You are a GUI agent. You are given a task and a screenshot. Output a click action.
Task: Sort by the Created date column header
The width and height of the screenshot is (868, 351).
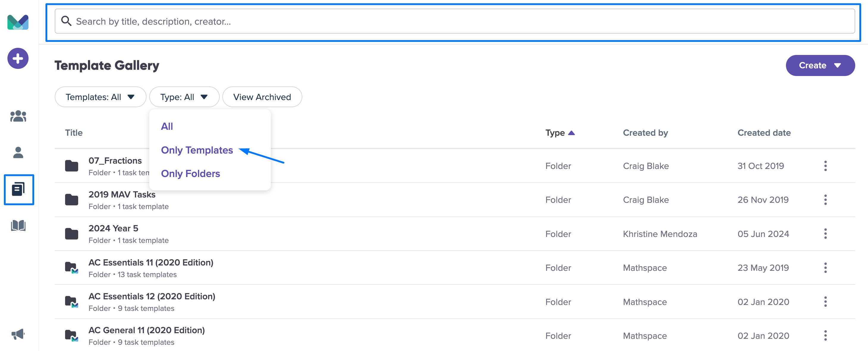click(764, 133)
